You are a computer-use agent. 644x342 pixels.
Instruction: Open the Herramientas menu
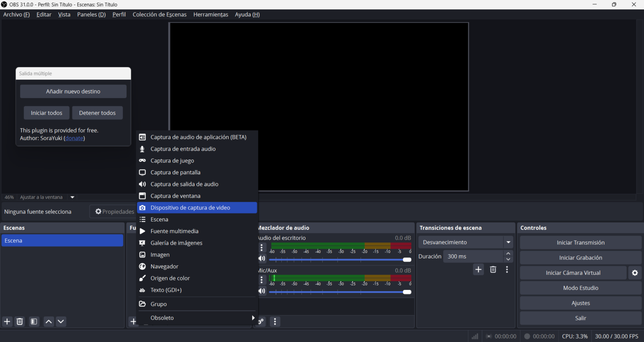210,14
